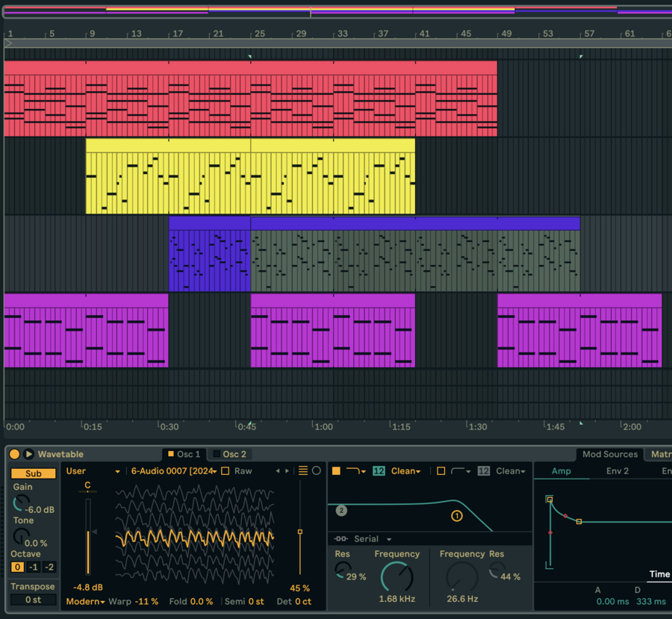Click filter 2 node on the filter curve
The height and width of the screenshot is (619, 672).
pos(341,511)
